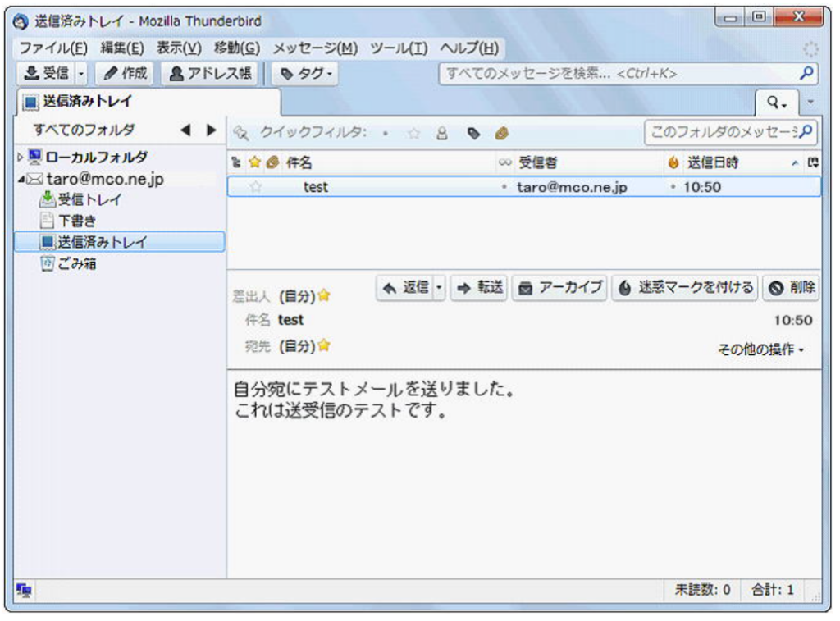Viewport: 840px width, 621px height.
Task: Open the ツール menu
Action: (x=399, y=48)
